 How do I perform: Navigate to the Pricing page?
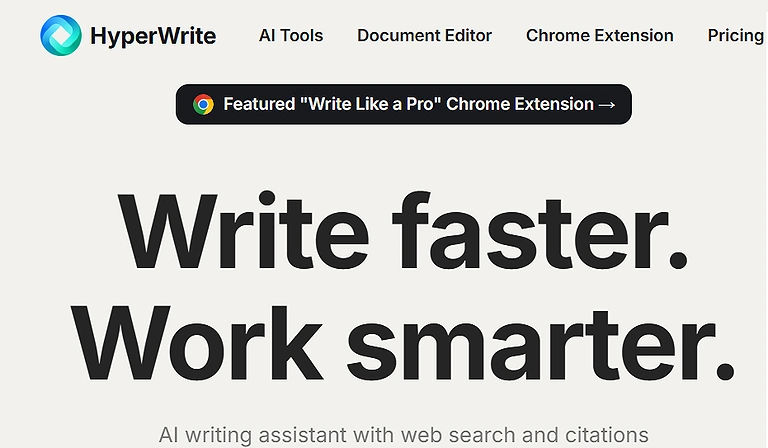tap(736, 36)
